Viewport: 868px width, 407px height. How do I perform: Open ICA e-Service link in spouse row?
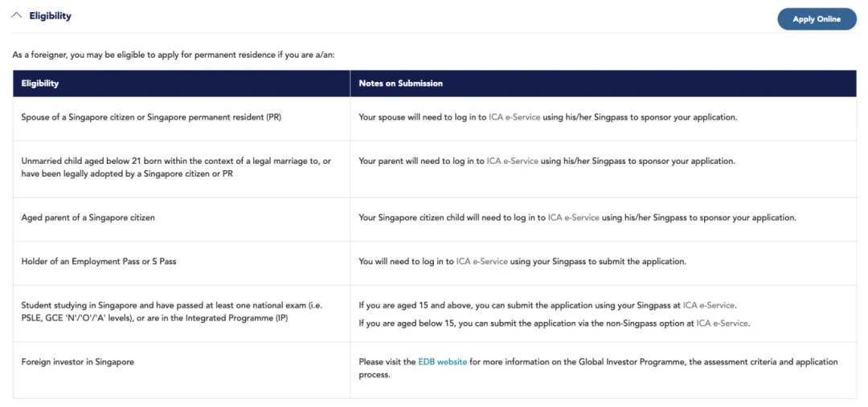click(514, 118)
